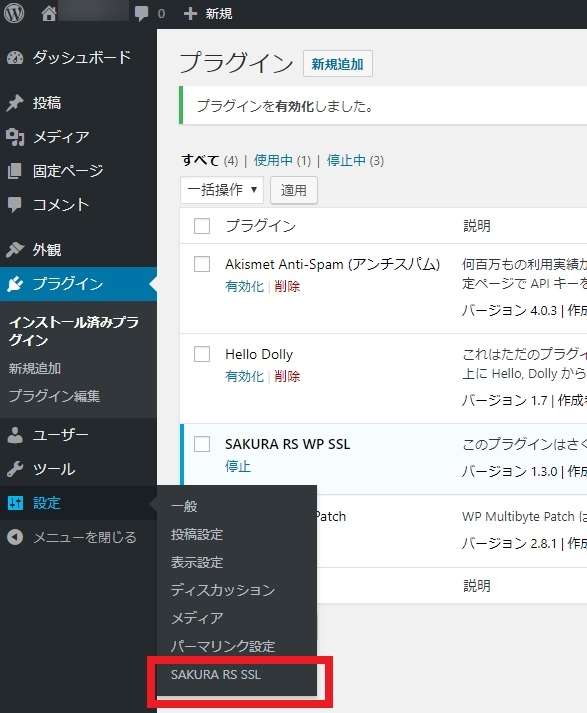
Task: Open プラグイン編集 submenu item
Action: 54,396
